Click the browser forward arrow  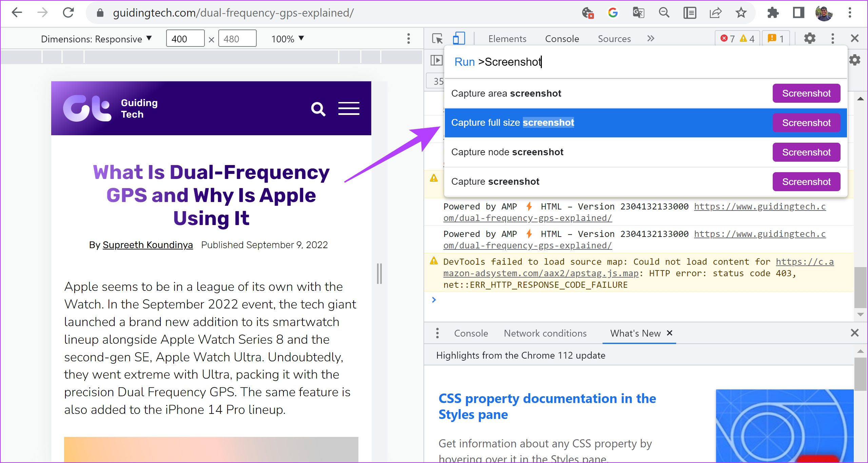[x=42, y=13]
